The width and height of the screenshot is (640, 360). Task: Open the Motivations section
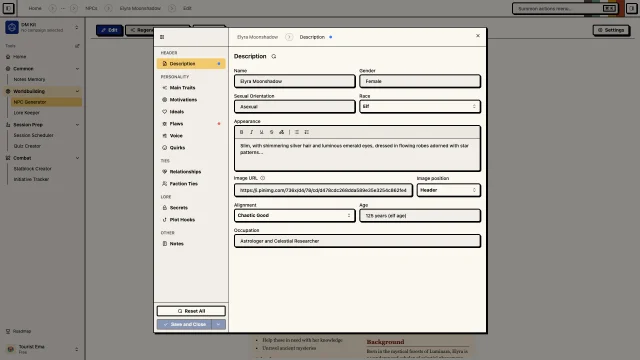191,100
